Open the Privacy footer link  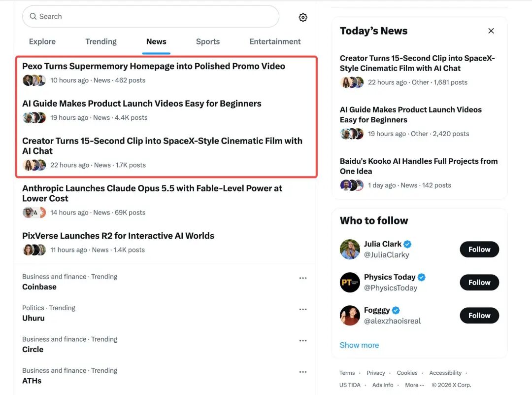(x=375, y=373)
